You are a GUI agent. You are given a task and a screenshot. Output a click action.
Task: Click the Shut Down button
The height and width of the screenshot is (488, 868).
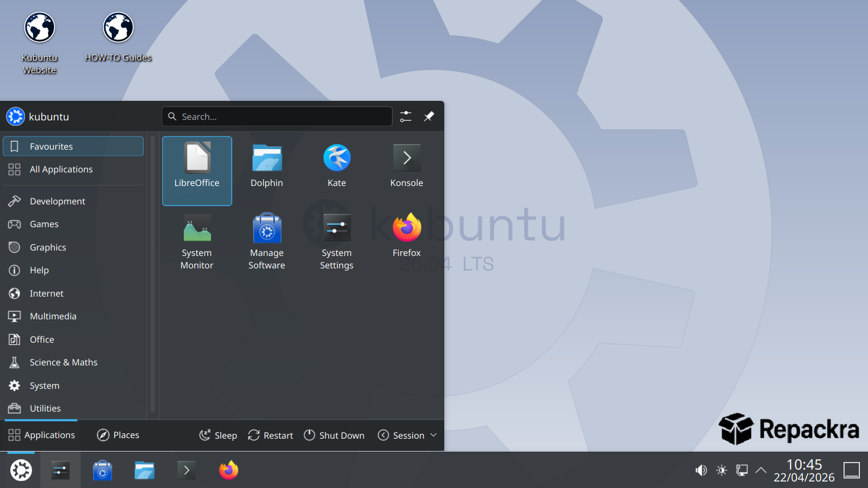coord(334,435)
